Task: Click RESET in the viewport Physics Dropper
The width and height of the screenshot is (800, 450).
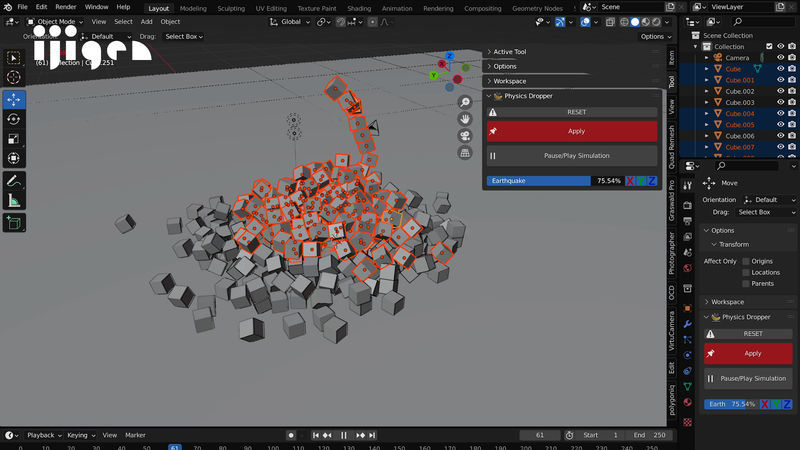Action: click(x=572, y=112)
